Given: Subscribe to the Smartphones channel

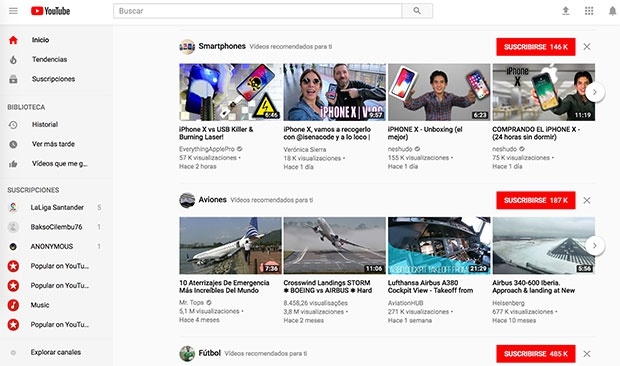Looking at the screenshot, I should (536, 47).
